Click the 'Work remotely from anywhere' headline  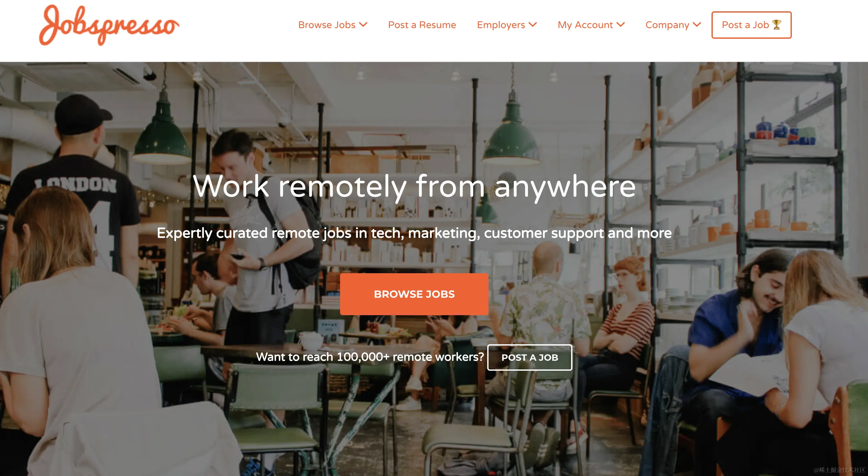point(414,186)
